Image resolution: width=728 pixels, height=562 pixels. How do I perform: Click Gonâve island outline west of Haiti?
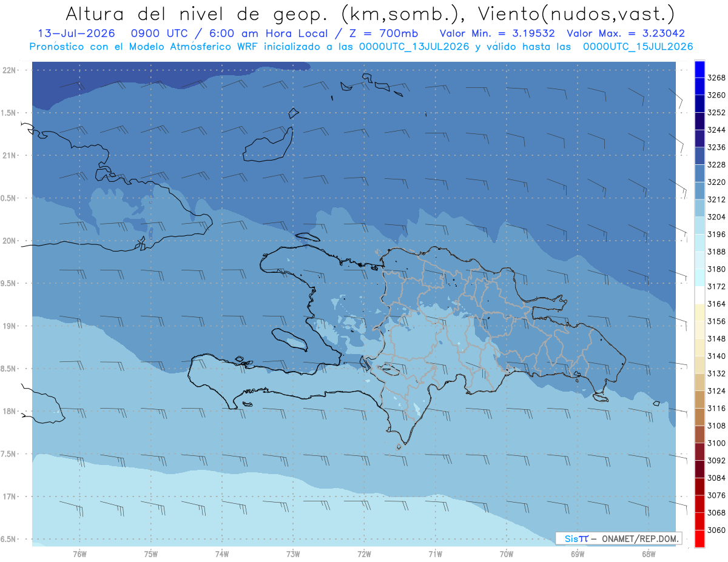tap(289, 339)
